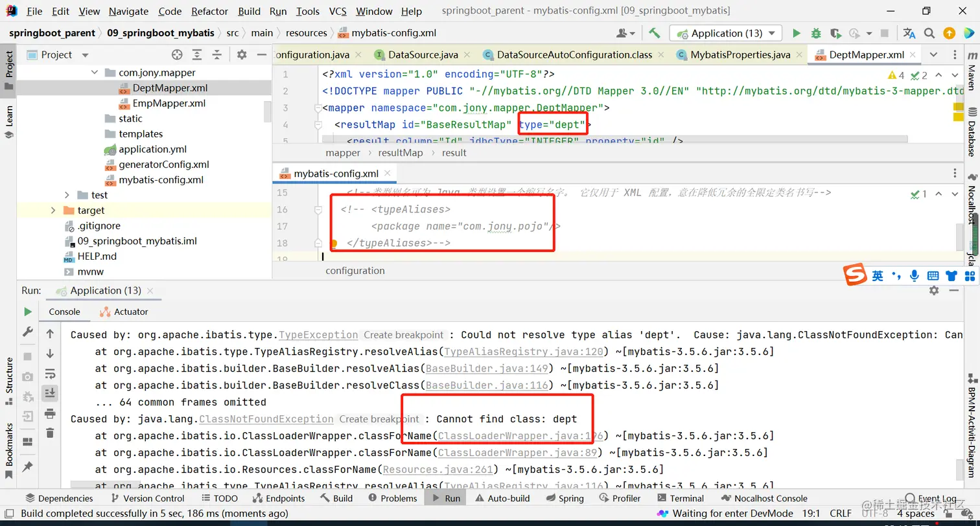Print the console output

pos(50,413)
